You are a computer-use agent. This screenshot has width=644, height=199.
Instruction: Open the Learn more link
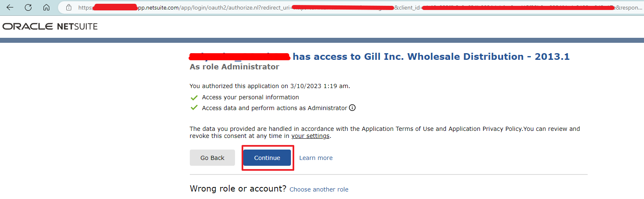click(316, 158)
